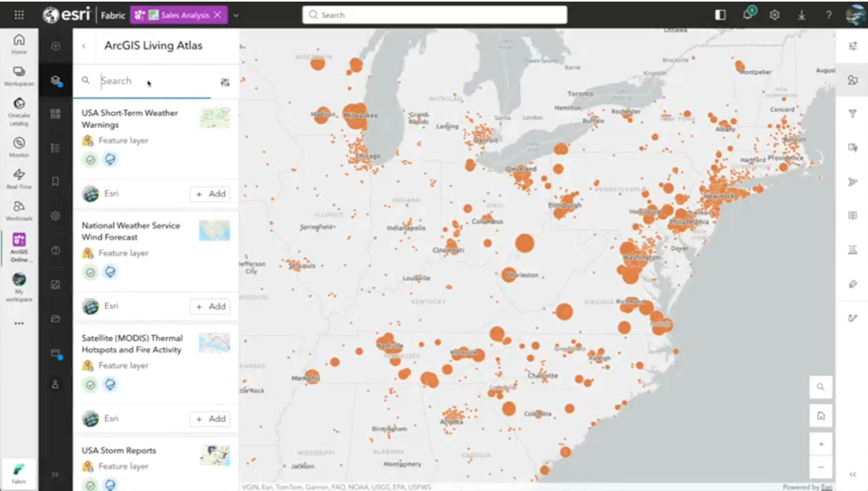The image size is (868, 491).
Task: Zoom in on the map
Action: pyautogui.click(x=821, y=444)
